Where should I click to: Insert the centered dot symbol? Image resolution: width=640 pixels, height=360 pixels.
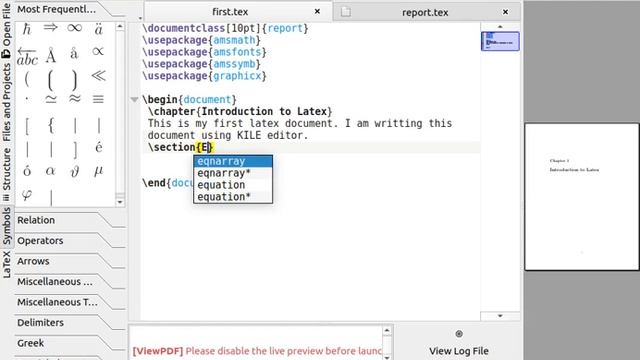coord(27,99)
